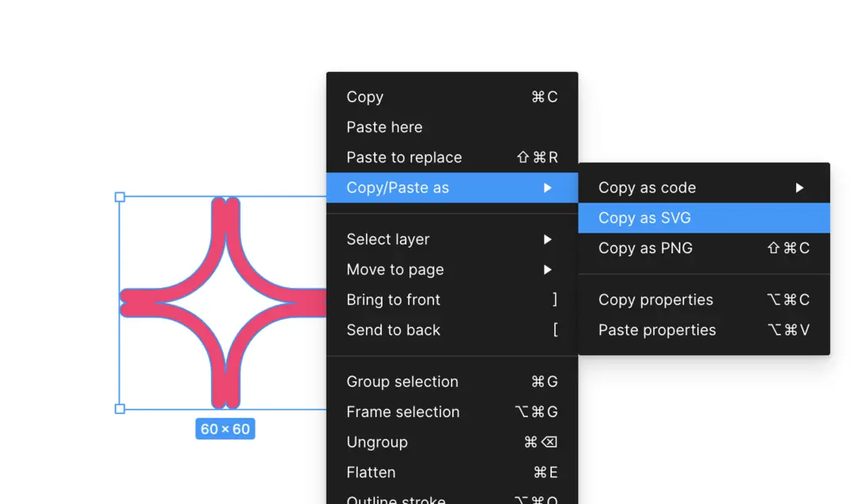Select Flatten option
The height and width of the screenshot is (504, 868).
[371, 472]
